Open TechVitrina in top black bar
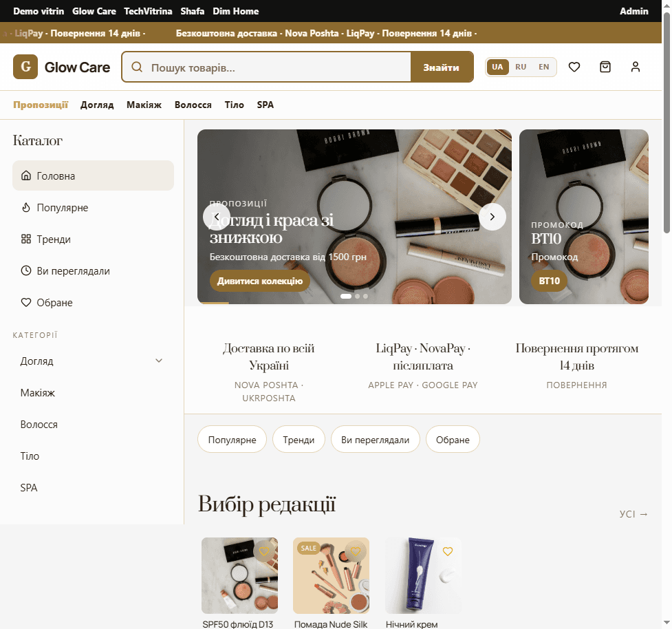 pyautogui.click(x=148, y=11)
